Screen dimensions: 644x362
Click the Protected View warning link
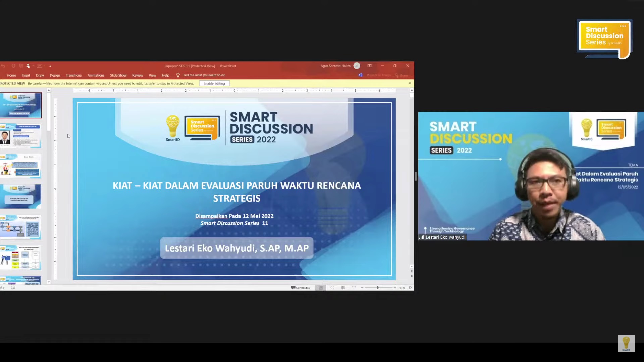pos(111,84)
